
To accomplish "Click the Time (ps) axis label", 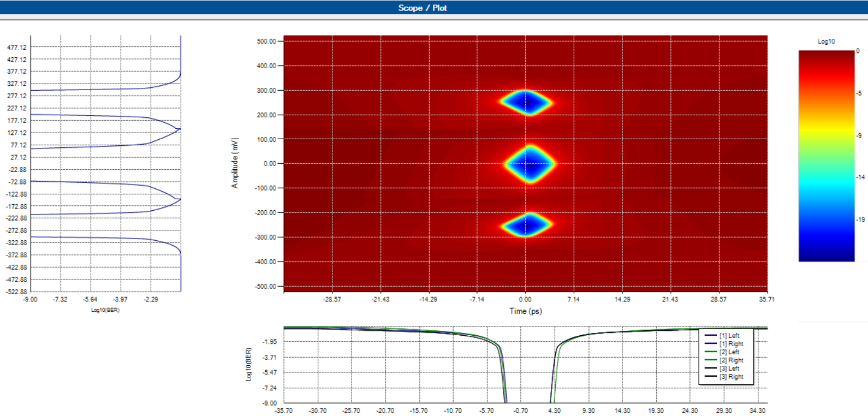I will (525, 311).
